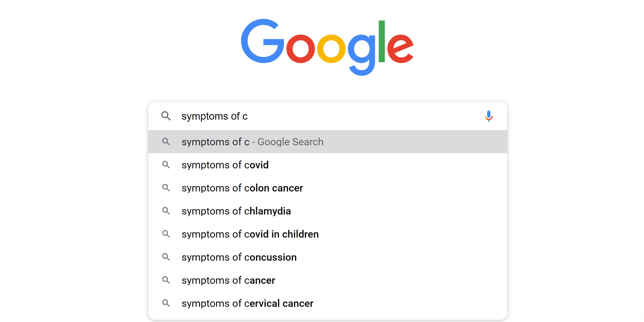The width and height of the screenshot is (644, 322).
Task: Pick the 'symptoms of cervical cancer' suggestion
Action: point(248,303)
